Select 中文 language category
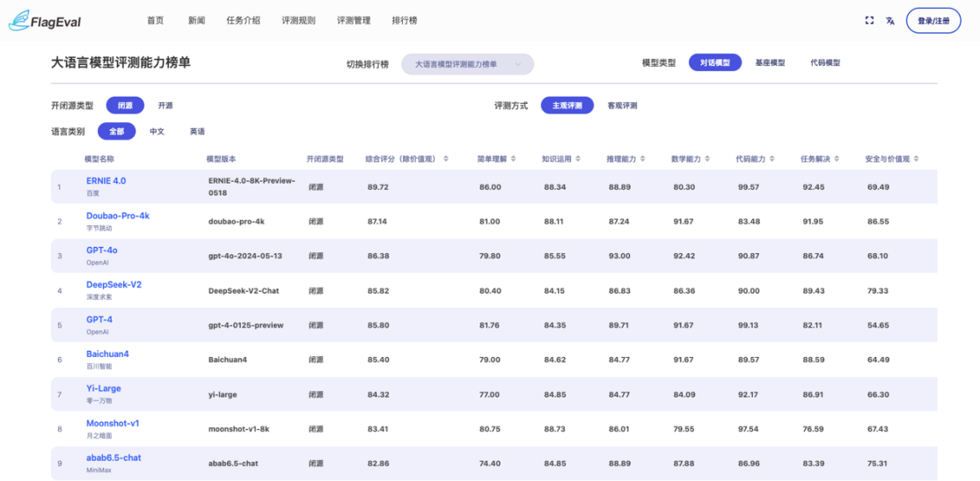The image size is (980, 481). click(x=157, y=131)
